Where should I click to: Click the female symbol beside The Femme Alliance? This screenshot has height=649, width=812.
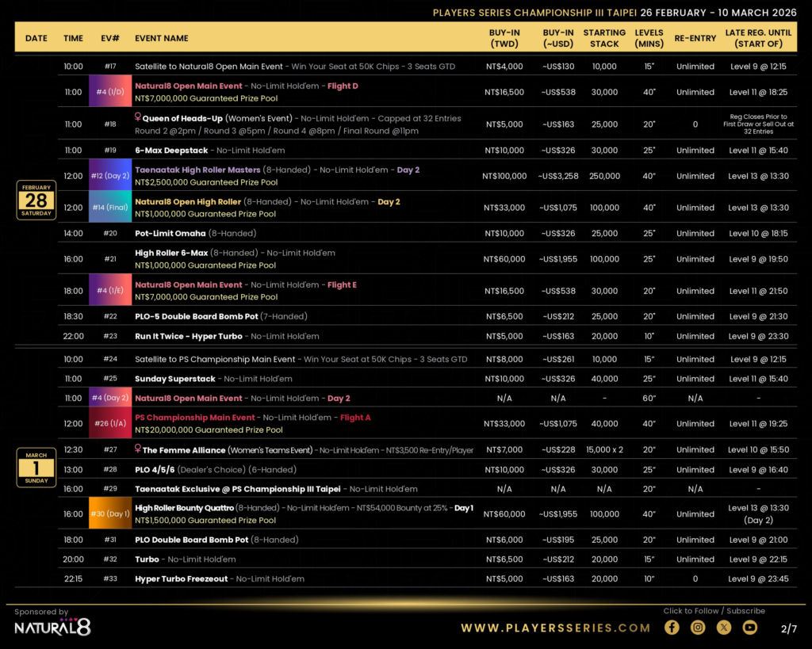tap(138, 449)
